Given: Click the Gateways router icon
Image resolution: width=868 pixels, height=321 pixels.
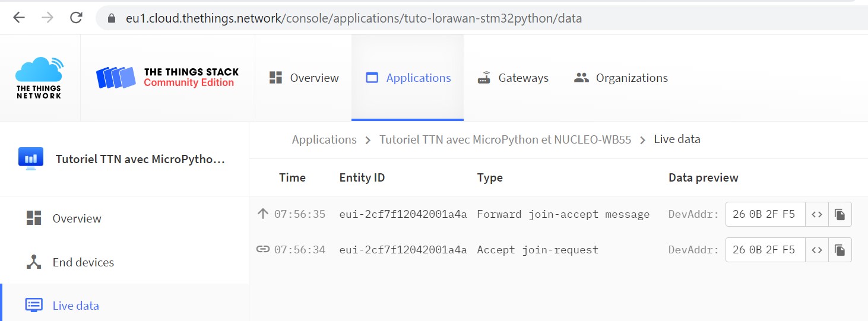Looking at the screenshot, I should point(484,78).
